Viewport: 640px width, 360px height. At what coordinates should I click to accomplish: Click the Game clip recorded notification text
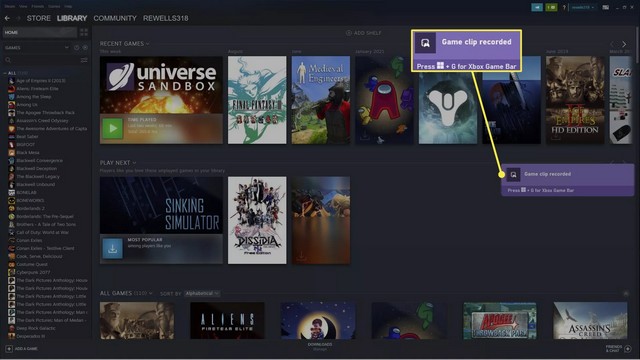click(x=547, y=174)
